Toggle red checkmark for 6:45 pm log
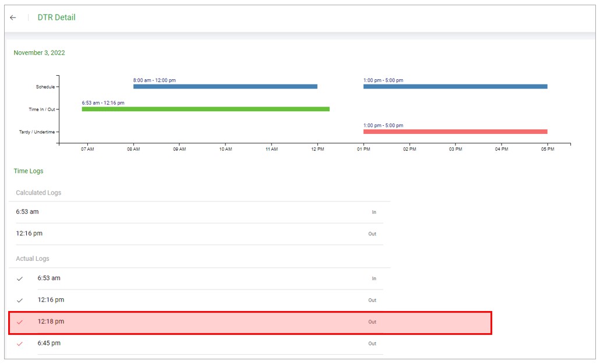This screenshot has height=364, width=600. 20,344
